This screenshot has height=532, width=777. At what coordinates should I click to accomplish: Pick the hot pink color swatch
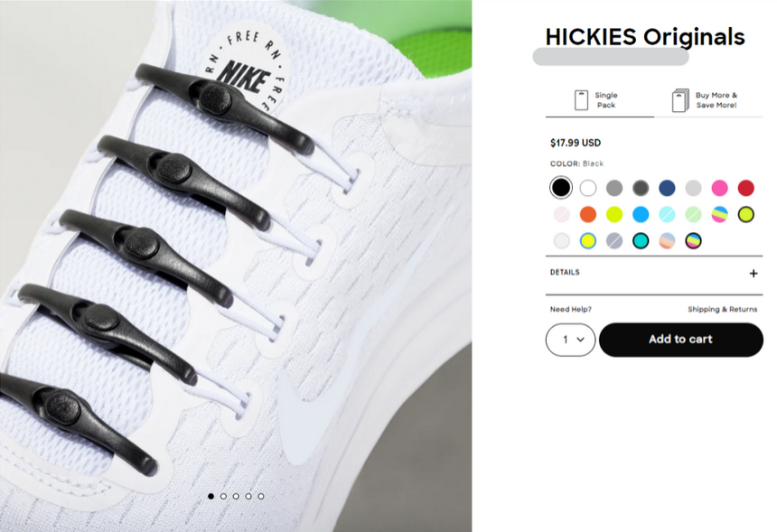(x=719, y=188)
